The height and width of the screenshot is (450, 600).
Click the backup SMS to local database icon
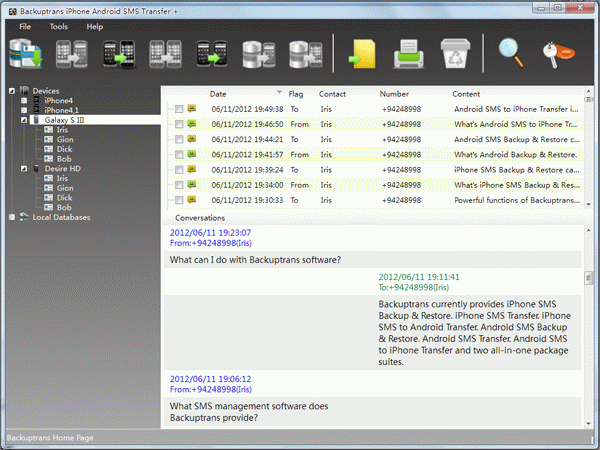[25, 54]
